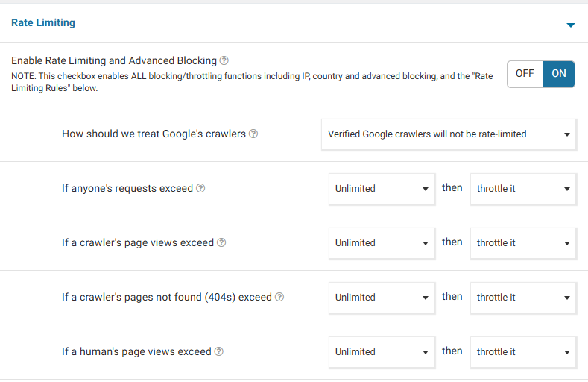
Task: Open Unlimited dropdown for human's page views
Action: pyautogui.click(x=382, y=352)
